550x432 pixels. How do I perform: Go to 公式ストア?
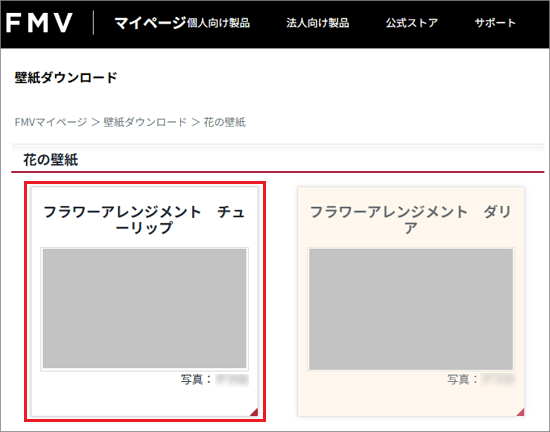412,23
